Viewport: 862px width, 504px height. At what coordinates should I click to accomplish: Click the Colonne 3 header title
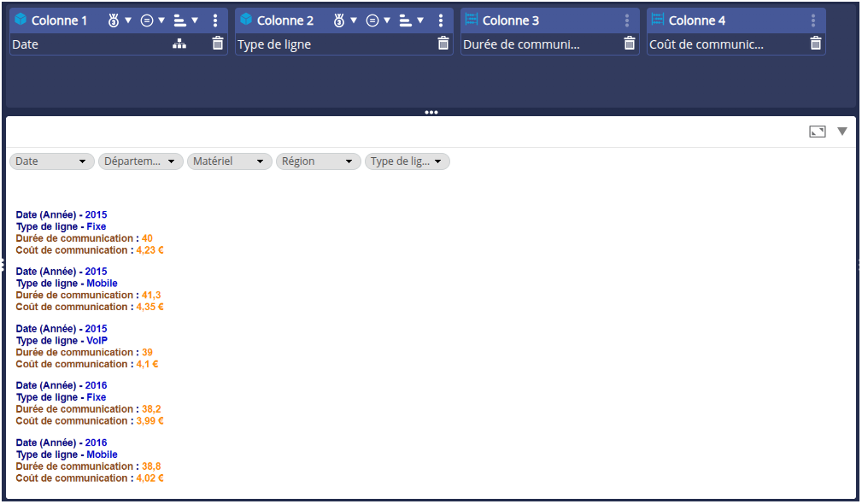510,21
